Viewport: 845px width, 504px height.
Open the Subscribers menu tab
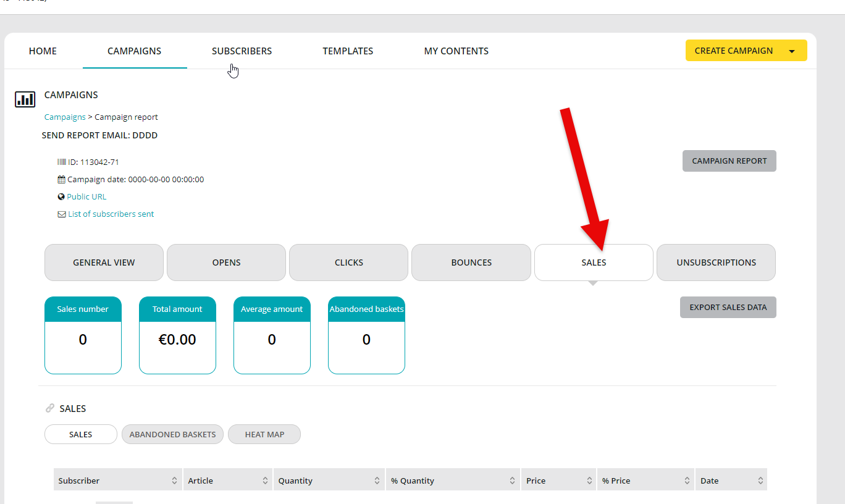242,51
